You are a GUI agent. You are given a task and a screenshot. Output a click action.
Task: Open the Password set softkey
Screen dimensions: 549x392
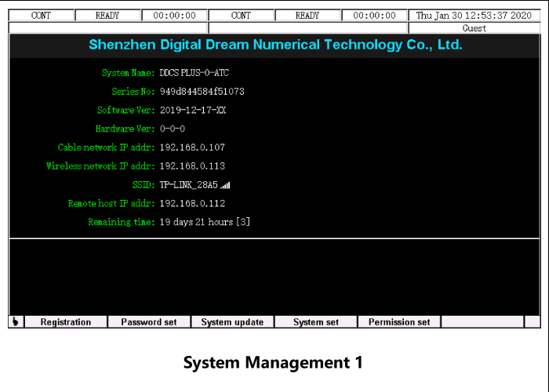pos(149,321)
